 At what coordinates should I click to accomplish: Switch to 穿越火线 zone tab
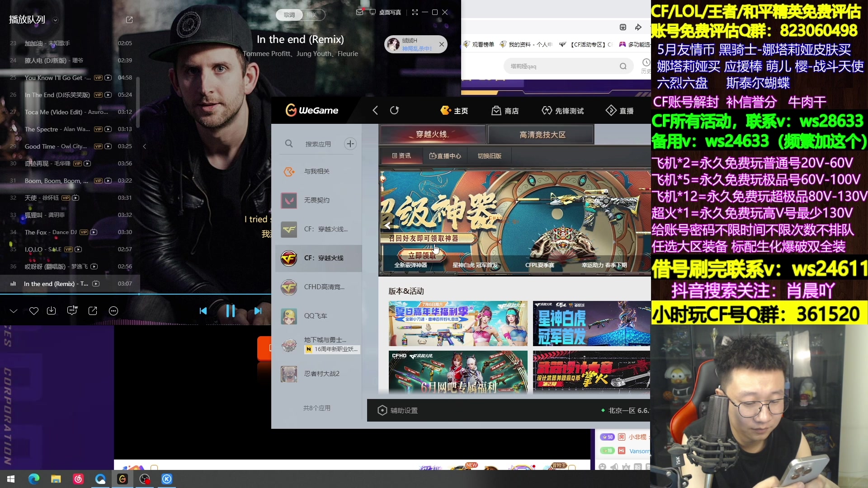(x=433, y=135)
